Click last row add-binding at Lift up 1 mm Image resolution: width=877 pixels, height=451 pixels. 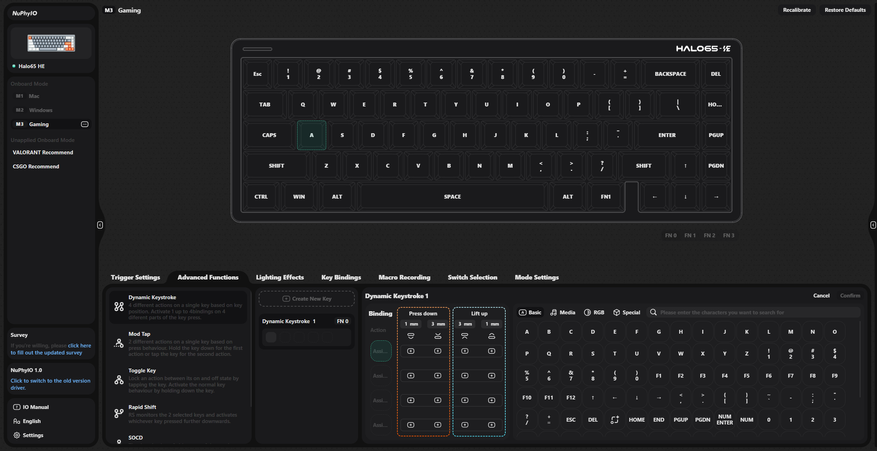[491, 425]
